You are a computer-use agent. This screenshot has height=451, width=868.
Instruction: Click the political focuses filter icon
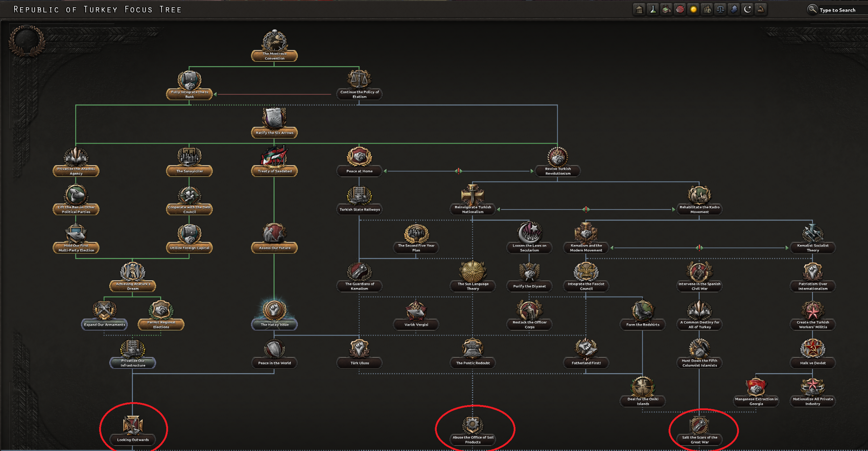click(x=639, y=9)
